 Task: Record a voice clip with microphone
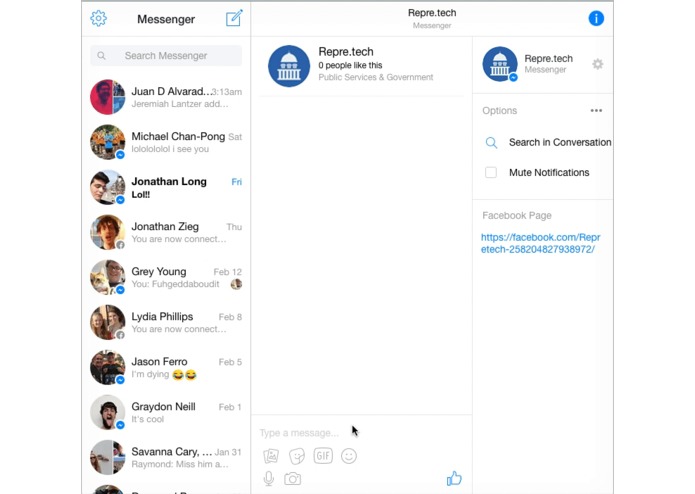pos(269,478)
